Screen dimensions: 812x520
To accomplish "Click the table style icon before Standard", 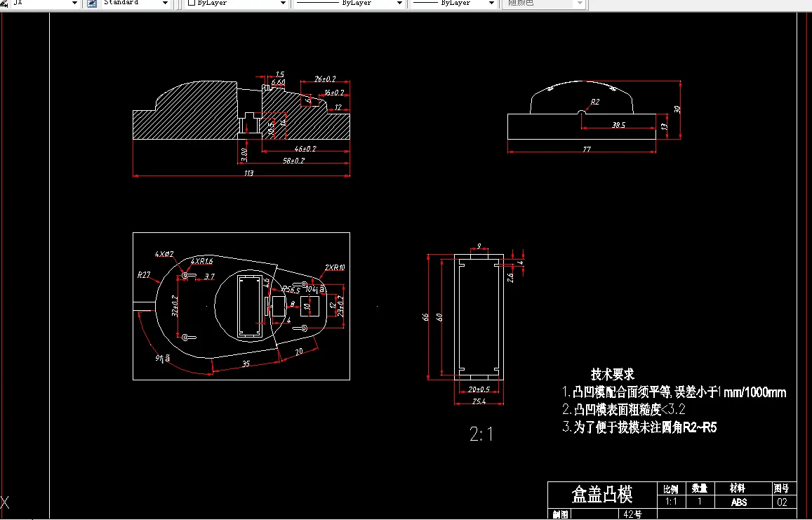I will point(92,3).
